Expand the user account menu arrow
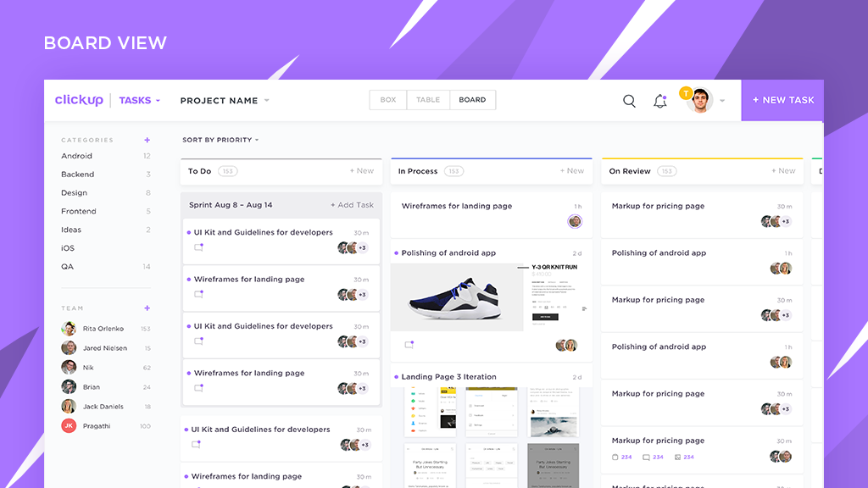This screenshot has width=868, height=488. coord(722,101)
